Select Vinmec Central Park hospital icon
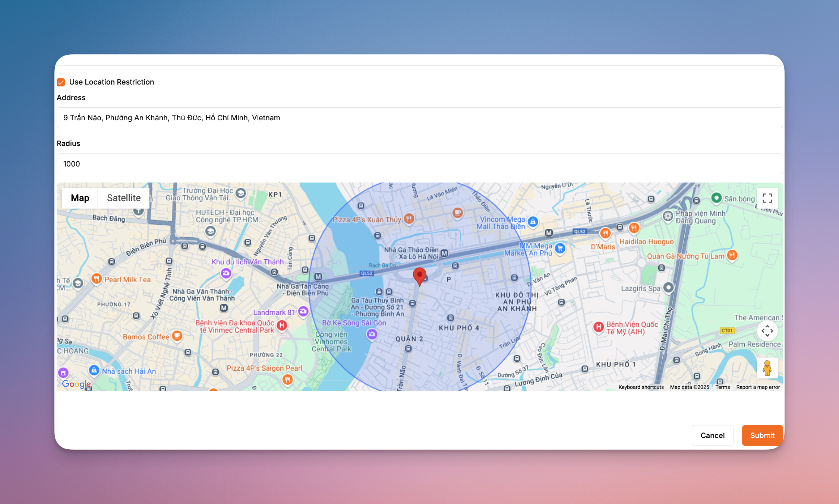The width and height of the screenshot is (839, 504). click(282, 325)
